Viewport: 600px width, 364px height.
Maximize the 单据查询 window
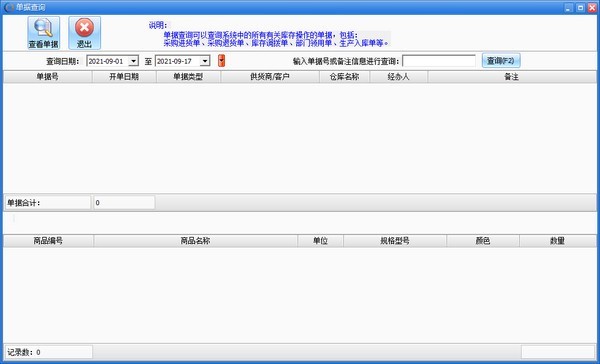click(x=580, y=7)
